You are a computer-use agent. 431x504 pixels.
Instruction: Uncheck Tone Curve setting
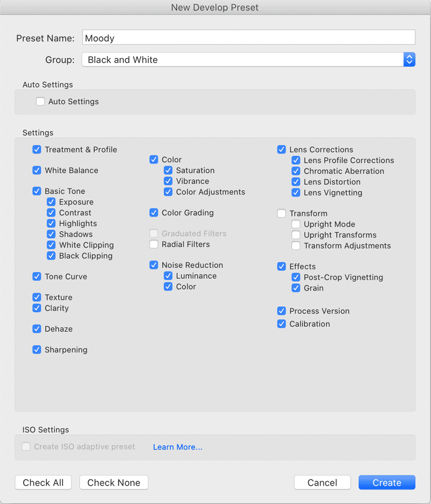37,276
